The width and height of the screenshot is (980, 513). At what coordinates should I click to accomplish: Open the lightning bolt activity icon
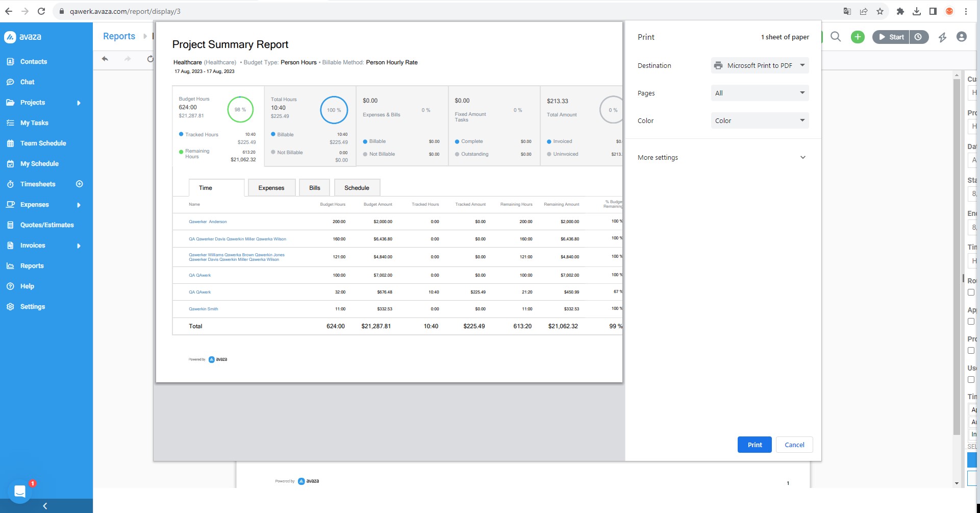pos(942,37)
